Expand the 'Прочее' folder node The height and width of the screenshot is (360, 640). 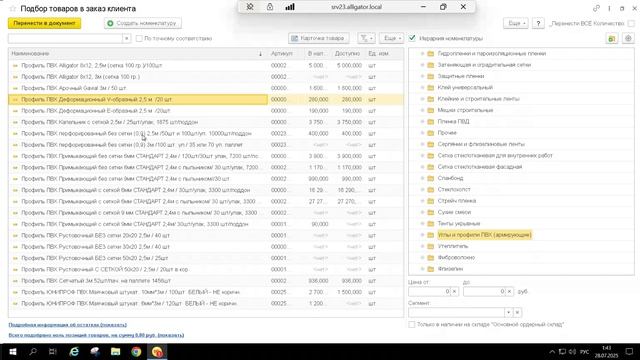click(x=422, y=133)
